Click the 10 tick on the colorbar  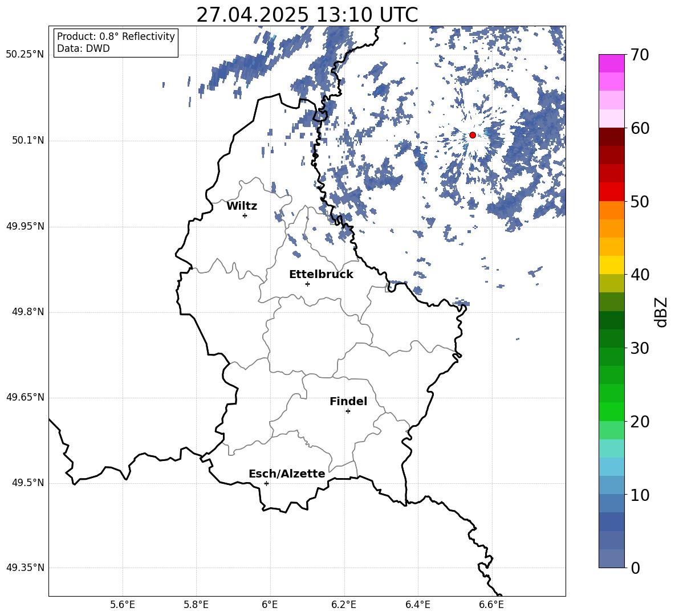click(640, 495)
